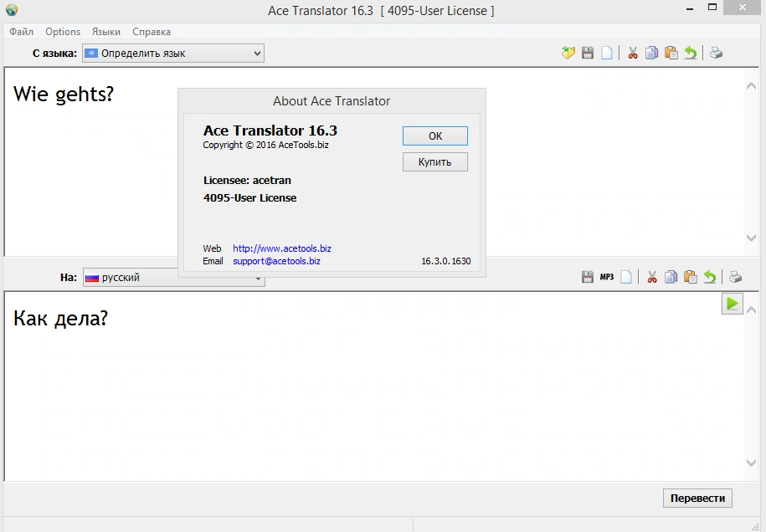Click the save icon in source toolbar
Image resolution: width=766 pixels, height=532 pixels.
[x=588, y=53]
